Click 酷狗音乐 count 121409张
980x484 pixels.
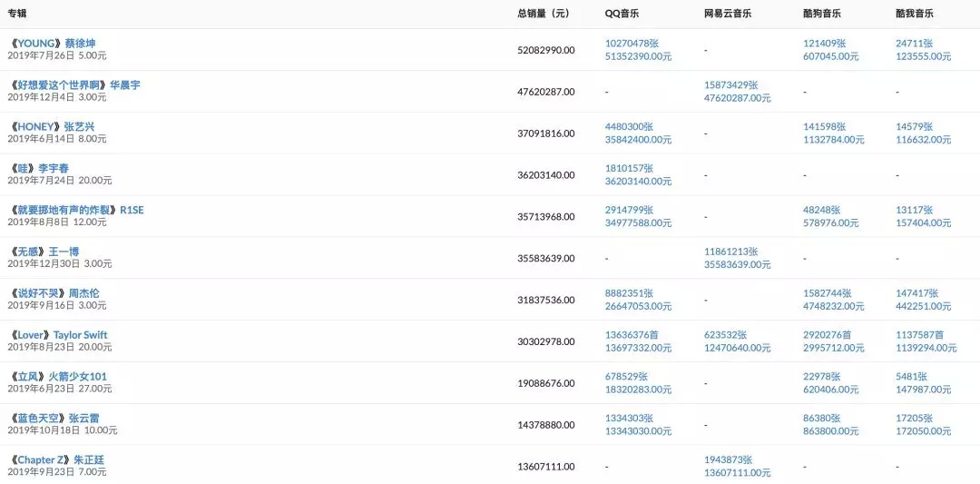[824, 44]
